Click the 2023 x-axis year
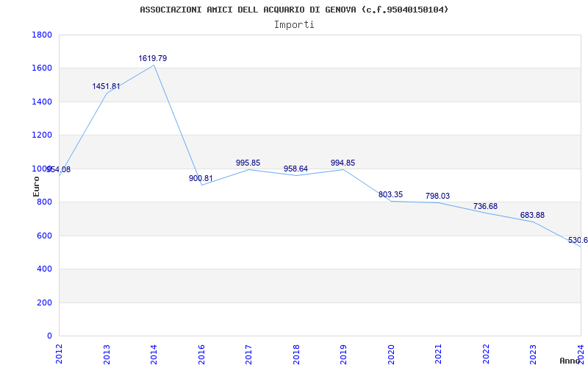This screenshot has height=368, width=588. point(534,354)
